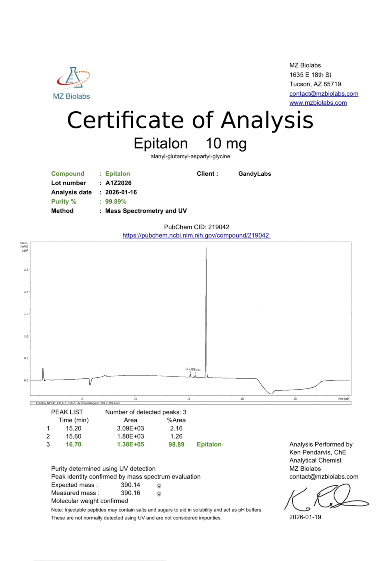Click the handwritten signature of Ken Pendarvis
Screen dimensions: 392x561
(325, 498)
